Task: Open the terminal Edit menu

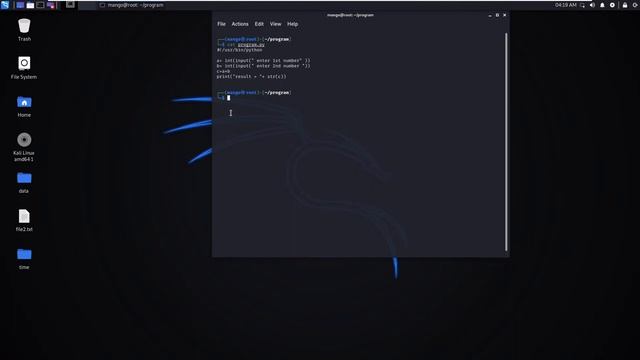Action: point(259,24)
